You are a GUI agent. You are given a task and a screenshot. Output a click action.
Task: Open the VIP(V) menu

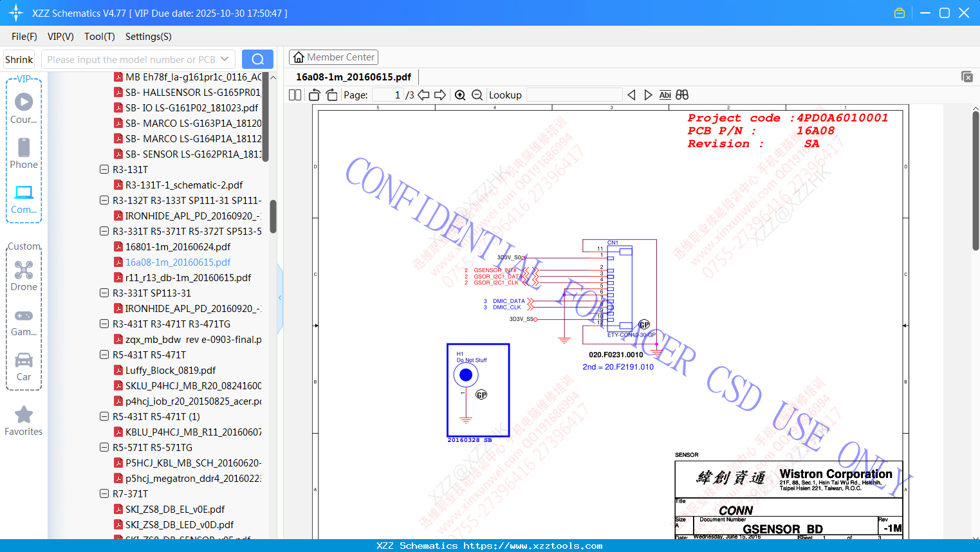point(60,37)
